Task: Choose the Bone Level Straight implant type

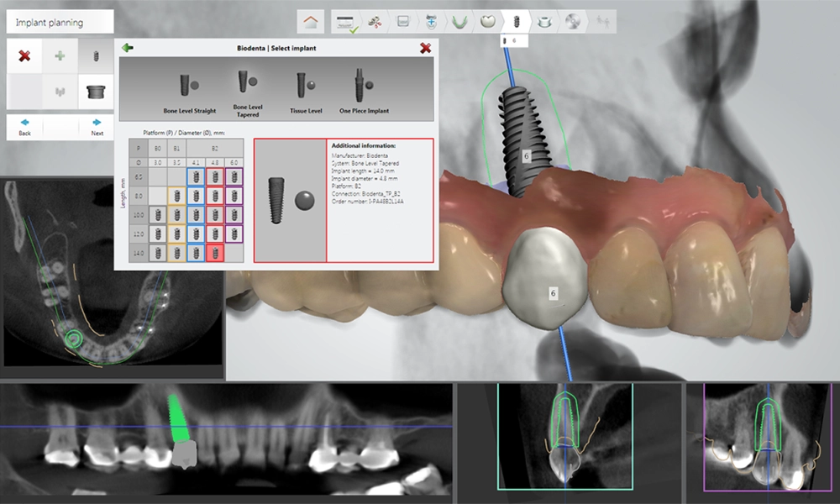Action: [187, 92]
